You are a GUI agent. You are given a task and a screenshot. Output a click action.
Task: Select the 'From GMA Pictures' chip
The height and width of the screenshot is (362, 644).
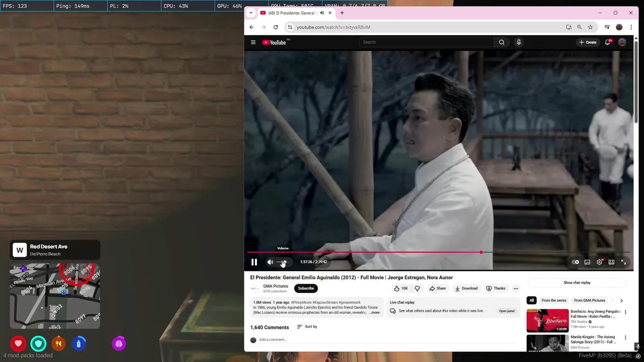pos(590,301)
